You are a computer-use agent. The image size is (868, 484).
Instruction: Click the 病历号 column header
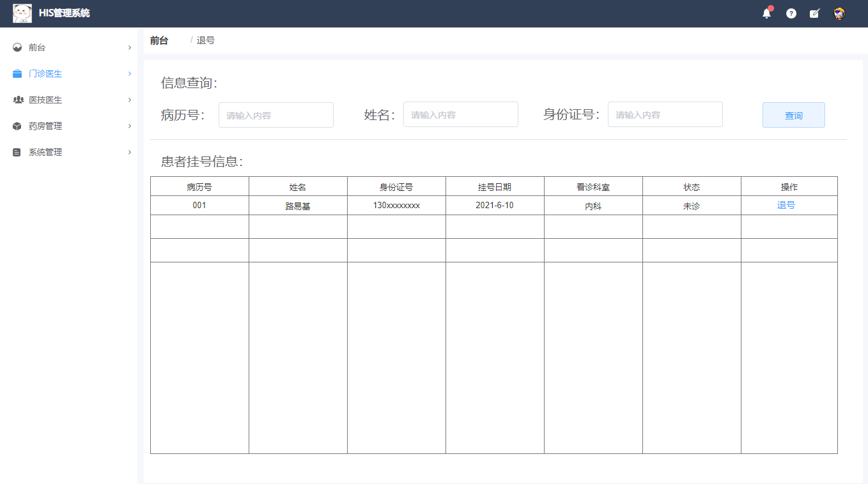[199, 186]
